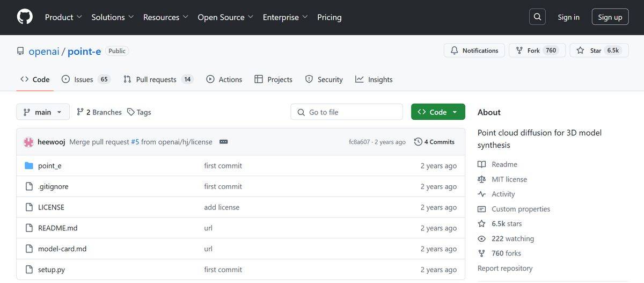Open the point-e repository name link
The width and height of the screenshot is (644, 283).
click(84, 51)
